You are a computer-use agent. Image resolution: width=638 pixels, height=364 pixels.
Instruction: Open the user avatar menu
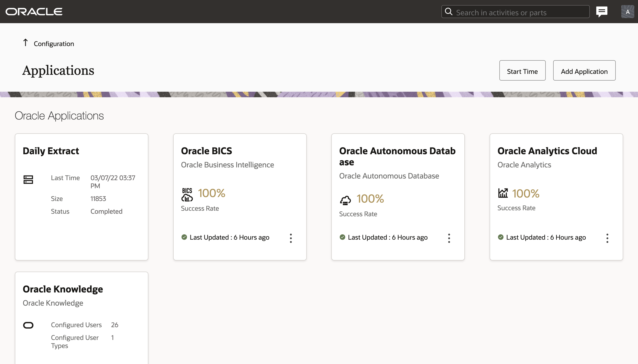pyautogui.click(x=627, y=12)
